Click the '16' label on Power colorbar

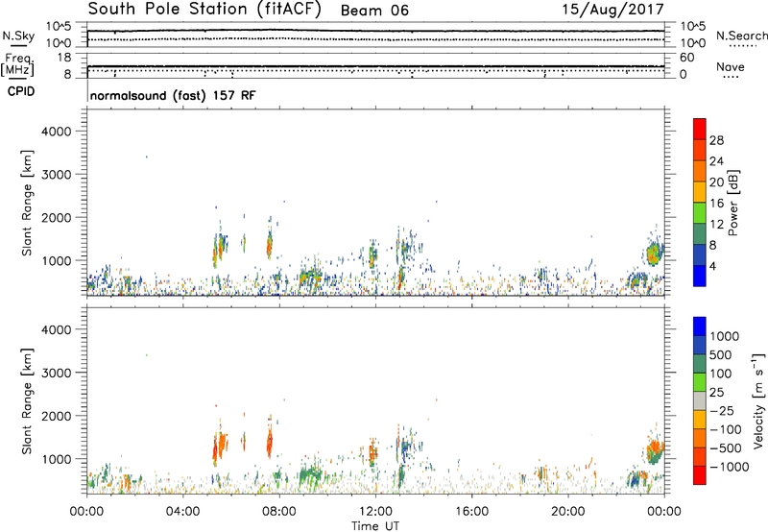click(716, 203)
